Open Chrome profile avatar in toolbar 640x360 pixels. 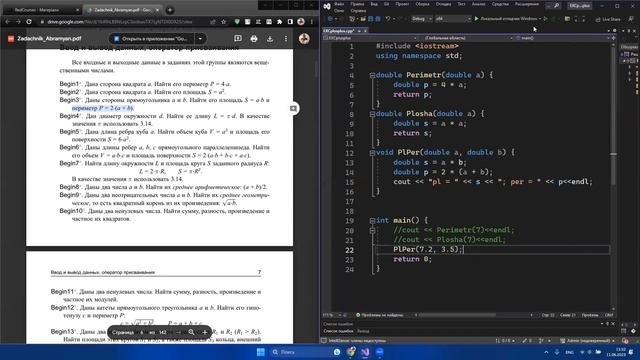(301, 22)
